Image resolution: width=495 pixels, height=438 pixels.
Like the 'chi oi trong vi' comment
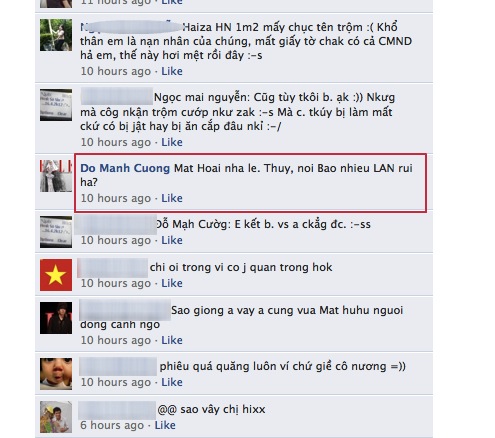[x=172, y=283]
